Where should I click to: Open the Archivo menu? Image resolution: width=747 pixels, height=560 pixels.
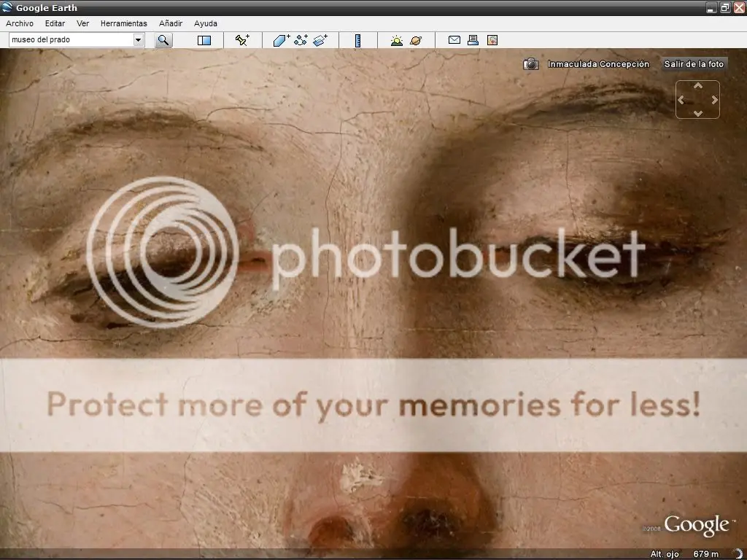click(x=20, y=23)
